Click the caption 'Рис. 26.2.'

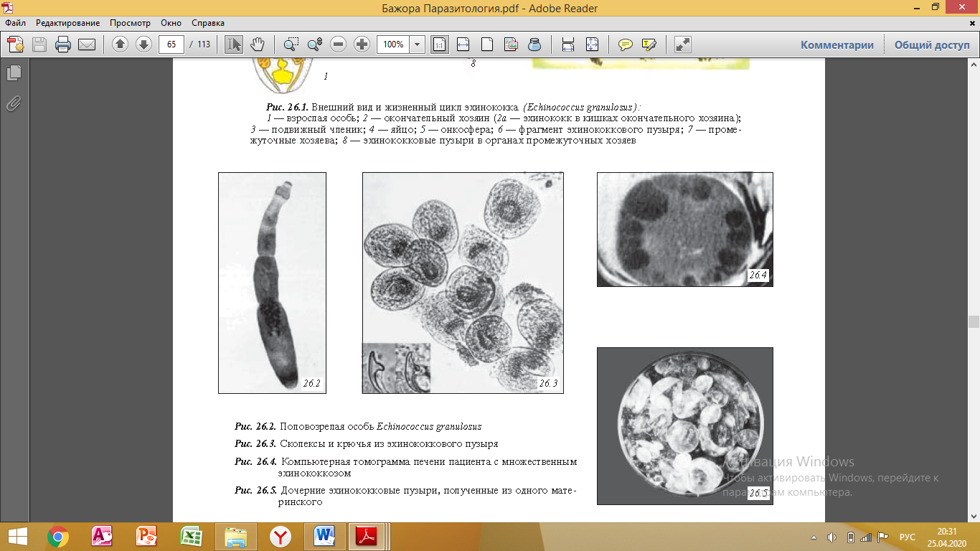pyautogui.click(x=255, y=426)
